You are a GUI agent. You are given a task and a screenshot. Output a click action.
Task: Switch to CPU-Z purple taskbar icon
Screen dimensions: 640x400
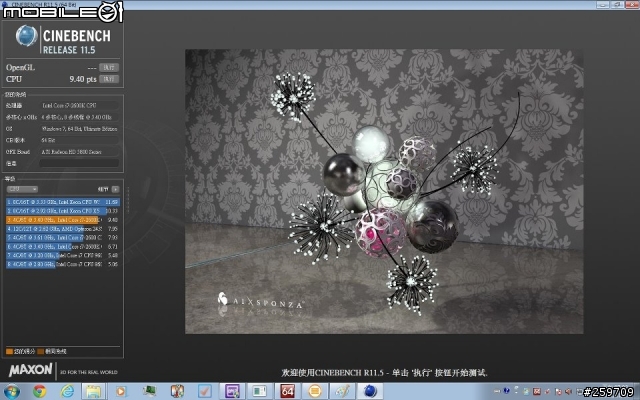point(232,391)
